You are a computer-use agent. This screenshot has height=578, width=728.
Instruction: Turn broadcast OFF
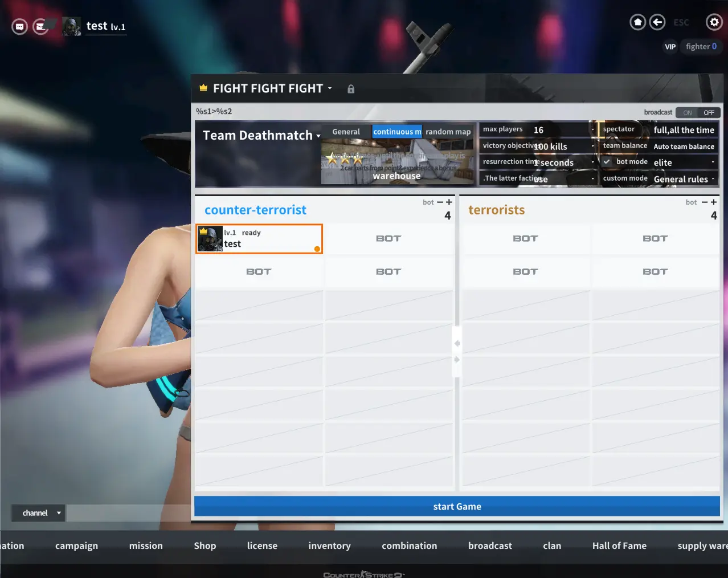coord(709,113)
